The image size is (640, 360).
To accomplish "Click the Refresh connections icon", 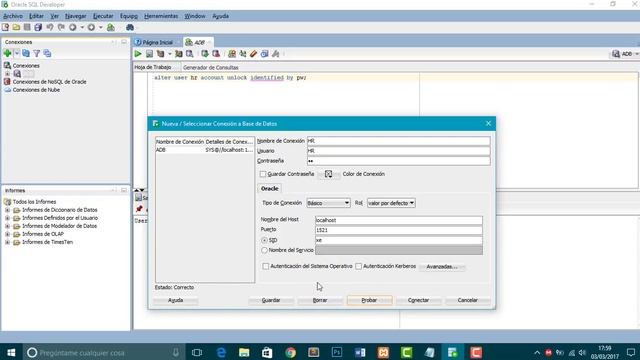I will 26,53.
